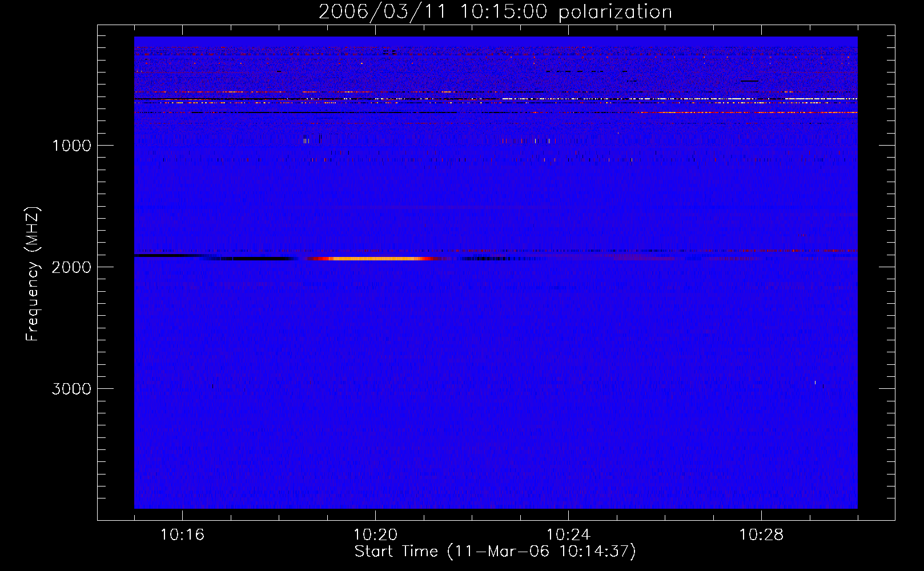924x571 pixels.
Task: Click the '2000' frequency tick label
Action: [71, 267]
